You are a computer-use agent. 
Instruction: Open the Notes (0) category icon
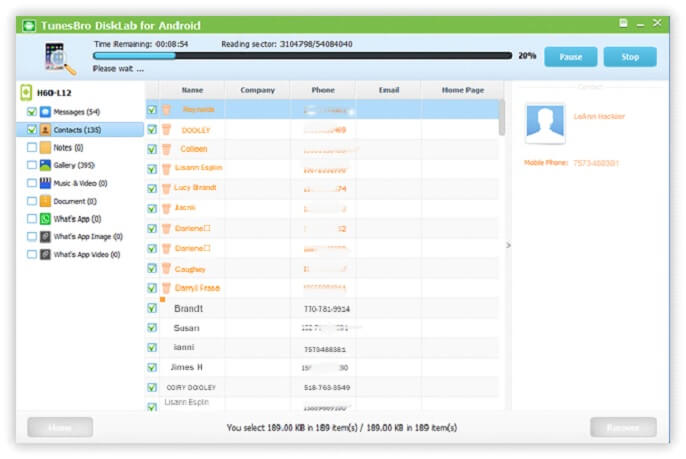46,147
